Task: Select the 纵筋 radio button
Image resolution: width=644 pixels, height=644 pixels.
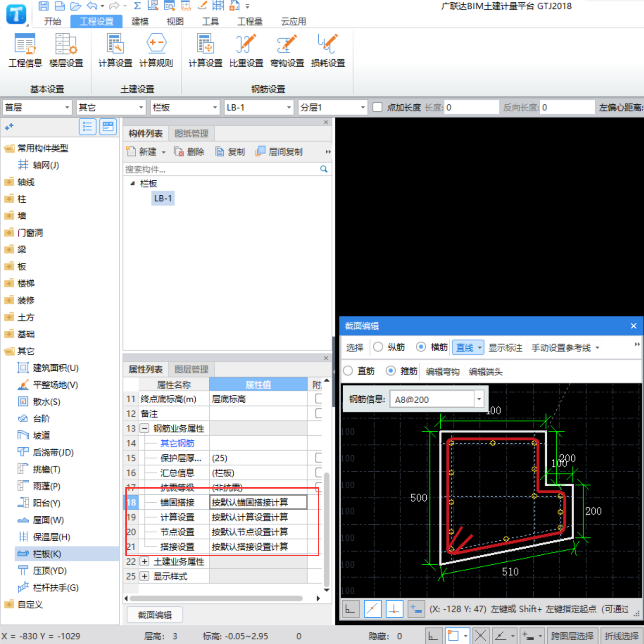Action: tap(378, 347)
